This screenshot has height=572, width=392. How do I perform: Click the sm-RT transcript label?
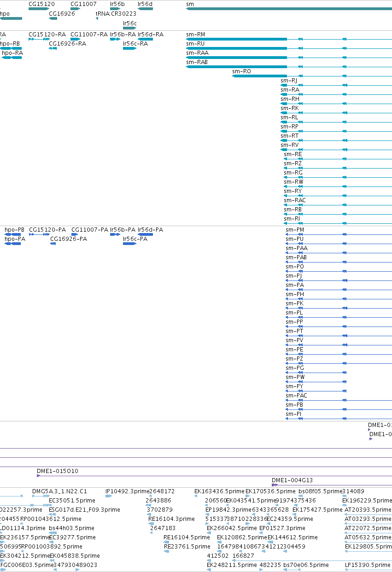289,136
